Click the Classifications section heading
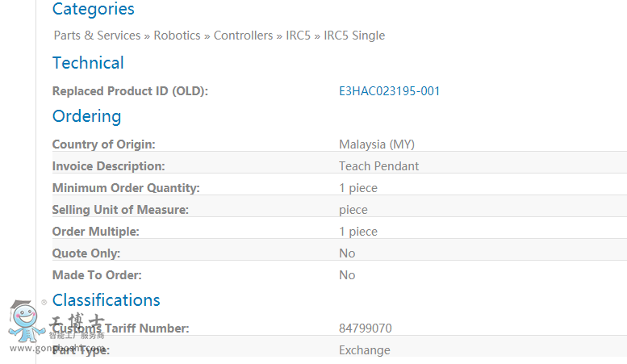 tap(106, 300)
